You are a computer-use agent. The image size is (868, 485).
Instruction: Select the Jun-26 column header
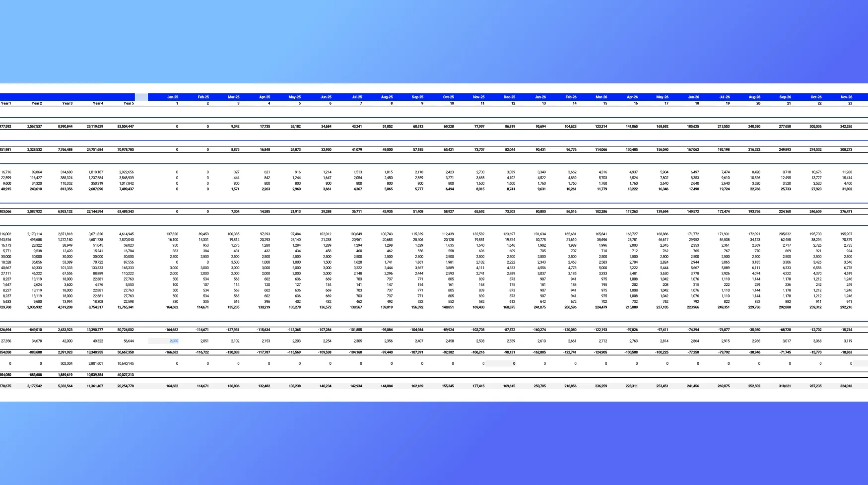click(693, 97)
